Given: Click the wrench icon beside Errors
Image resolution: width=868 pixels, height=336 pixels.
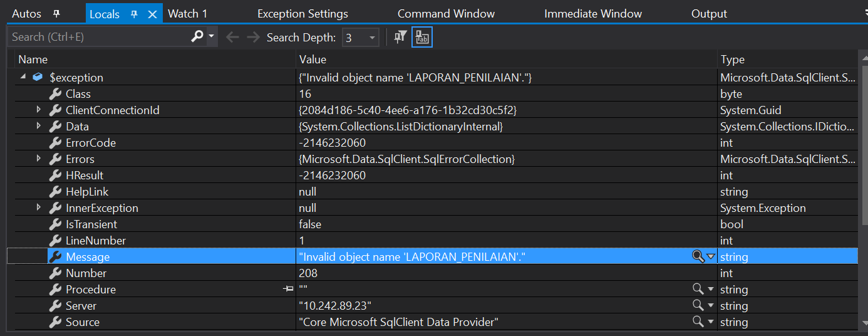Looking at the screenshot, I should (x=55, y=159).
